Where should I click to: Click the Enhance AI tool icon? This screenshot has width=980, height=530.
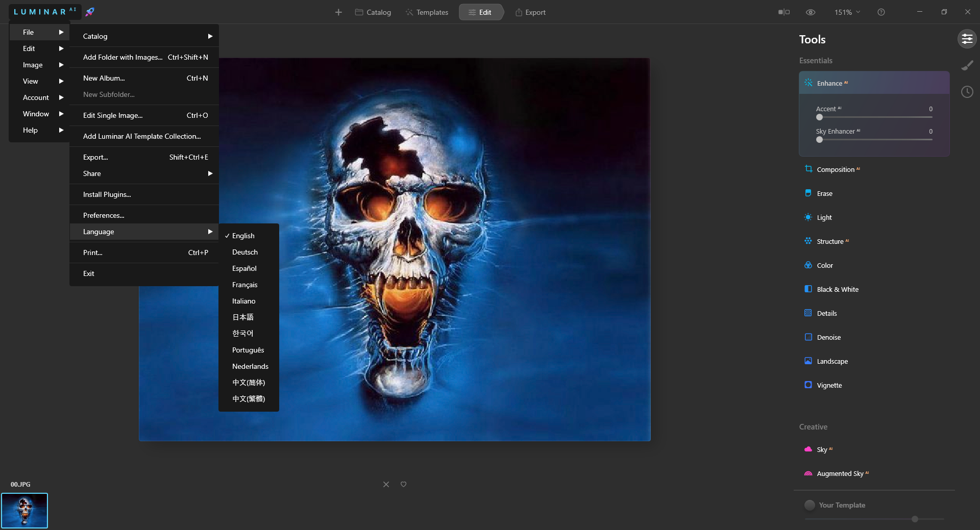(x=808, y=83)
